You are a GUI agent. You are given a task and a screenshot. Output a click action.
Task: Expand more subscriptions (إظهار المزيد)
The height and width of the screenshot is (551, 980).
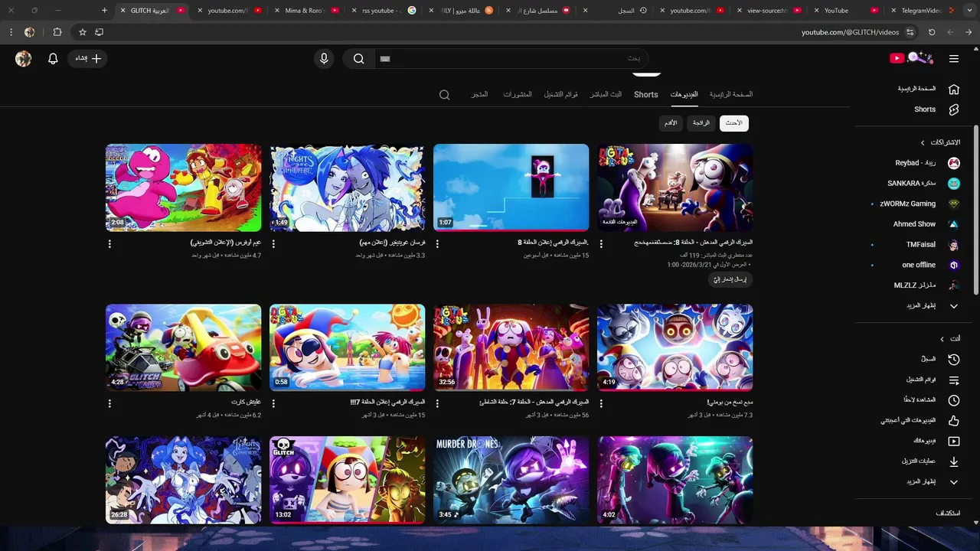pos(933,306)
